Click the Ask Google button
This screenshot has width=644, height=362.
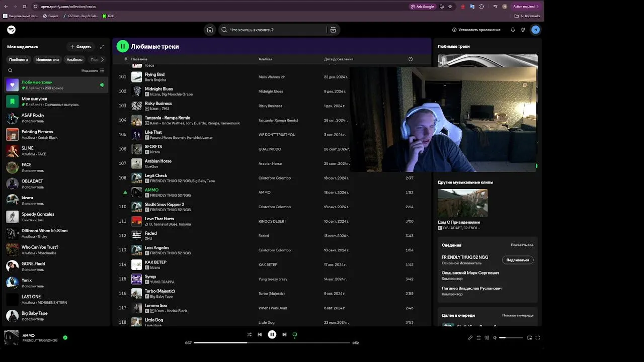click(422, 7)
